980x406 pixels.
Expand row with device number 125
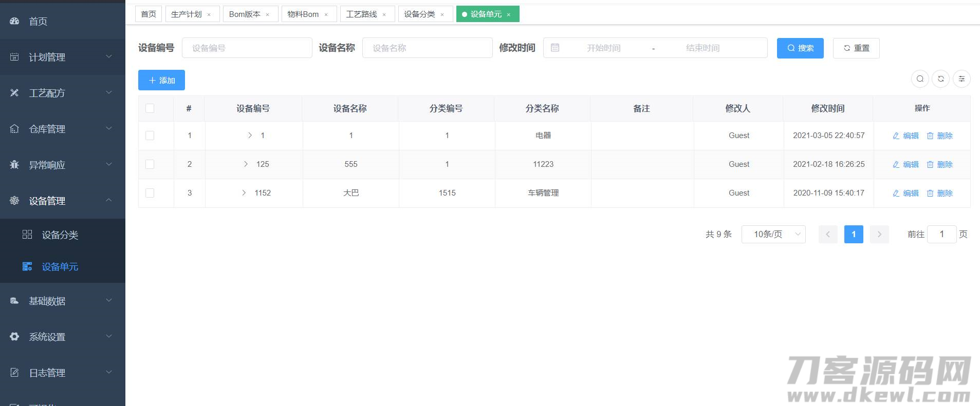click(246, 164)
